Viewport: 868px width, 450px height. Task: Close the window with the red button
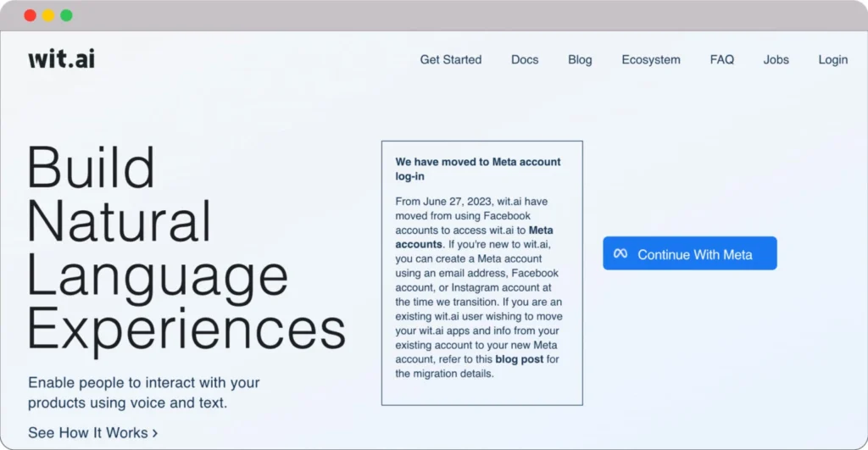[31, 15]
